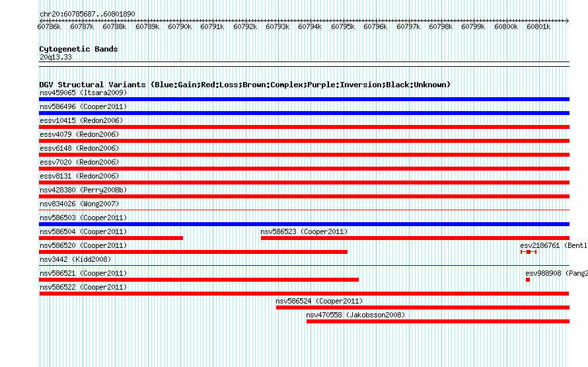This screenshot has height=367, width=588.
Task: Open essv10415 (Redon2006) variant
Action: point(81,120)
